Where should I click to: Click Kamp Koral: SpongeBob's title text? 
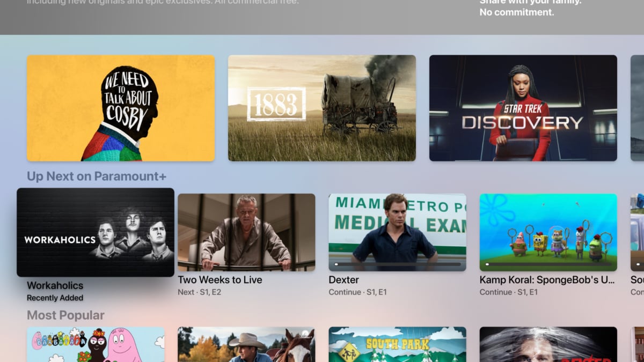tap(547, 280)
